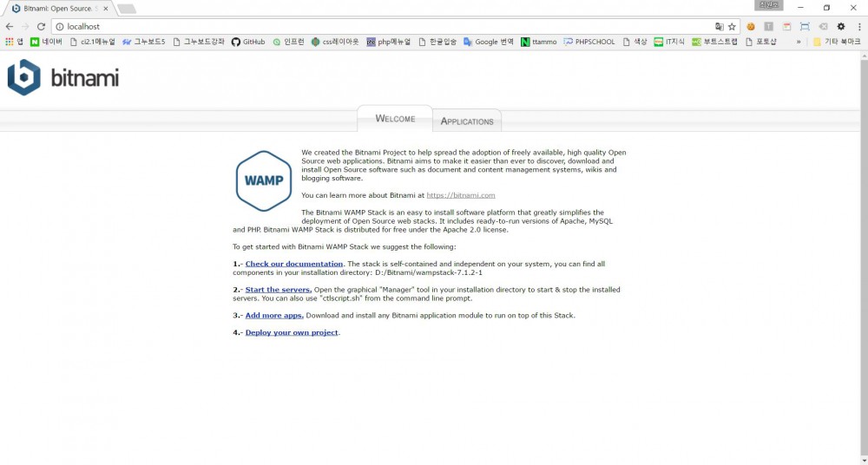
Task: Open the Start the servers link
Action: tap(279, 290)
